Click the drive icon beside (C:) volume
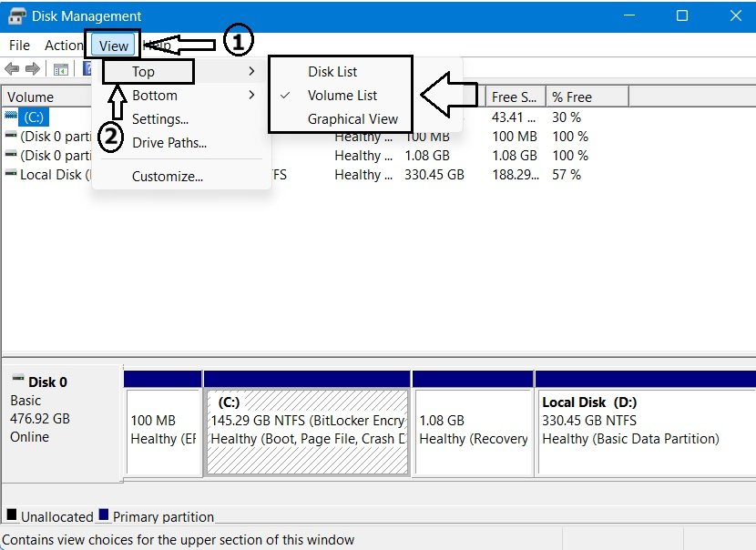756x550 pixels. tap(11, 116)
